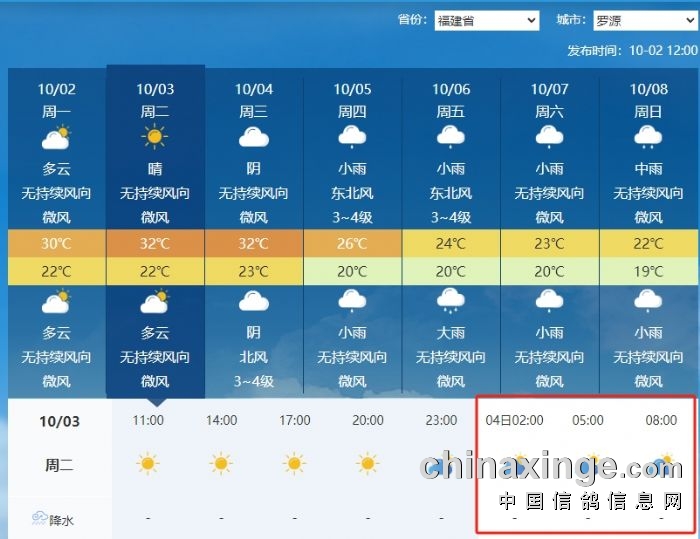Click the 14:00 hourly time label

pos(221,421)
